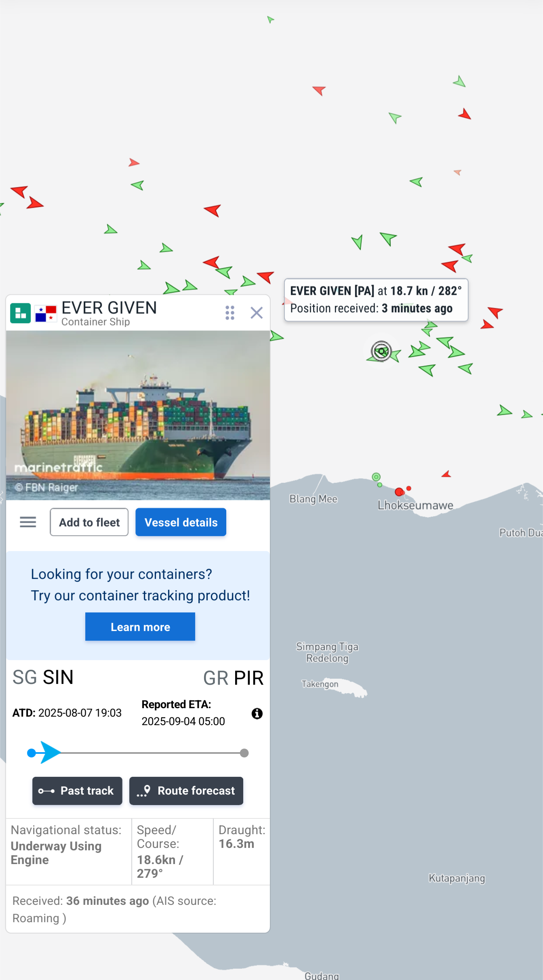This screenshot has width=543, height=980.
Task: Click the green dashboard icon beside EVER GIVEN
Action: 20,313
